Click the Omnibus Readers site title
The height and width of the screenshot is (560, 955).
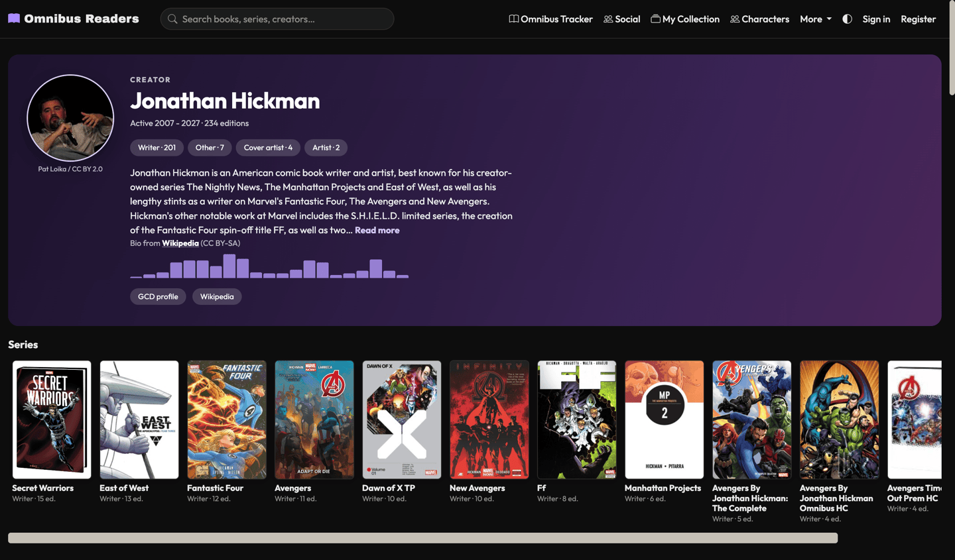click(82, 19)
